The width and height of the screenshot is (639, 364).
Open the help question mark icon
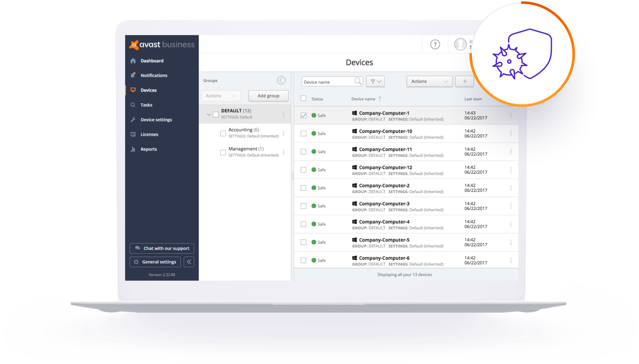[x=435, y=45]
